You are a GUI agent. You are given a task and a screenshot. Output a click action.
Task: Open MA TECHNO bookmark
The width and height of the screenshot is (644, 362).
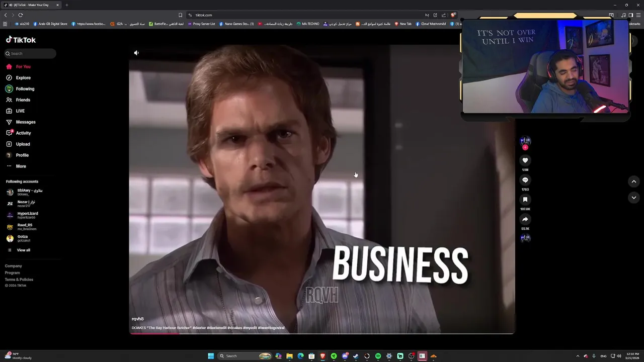[x=308, y=24]
